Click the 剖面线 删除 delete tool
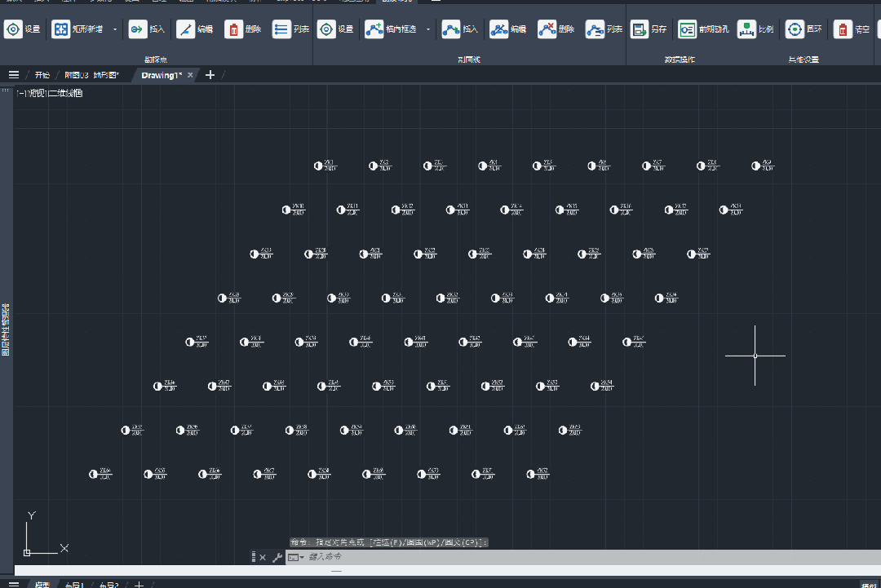The image size is (881, 588). click(556, 29)
